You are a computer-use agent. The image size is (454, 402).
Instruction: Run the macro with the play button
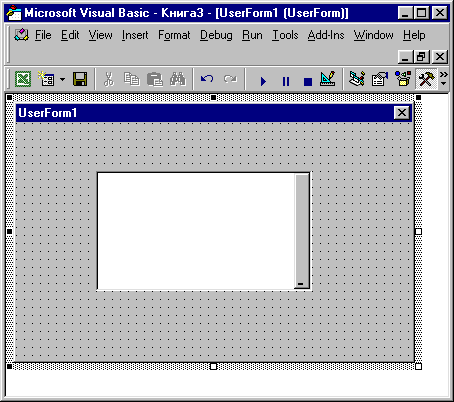(263, 81)
